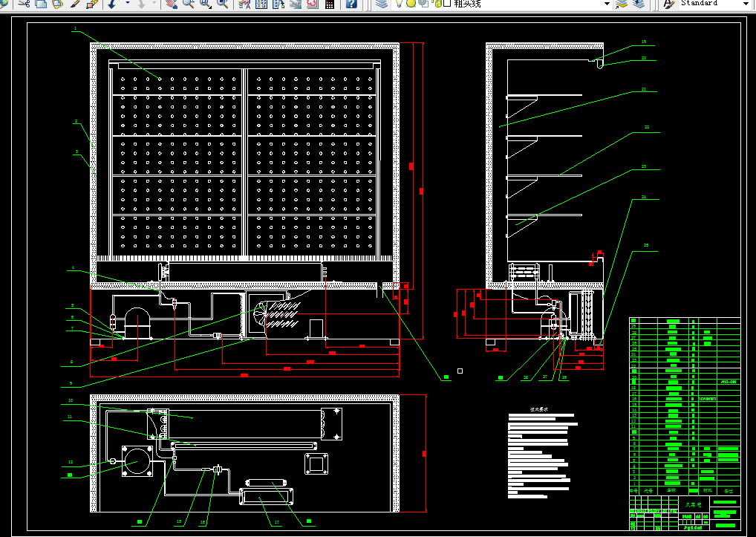This screenshot has height=537, width=756.
Task: Select part balloon number 10 label
Action: (71, 400)
